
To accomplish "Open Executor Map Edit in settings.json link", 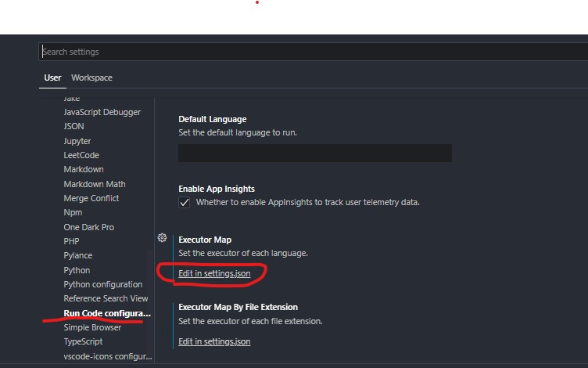I will (x=214, y=272).
